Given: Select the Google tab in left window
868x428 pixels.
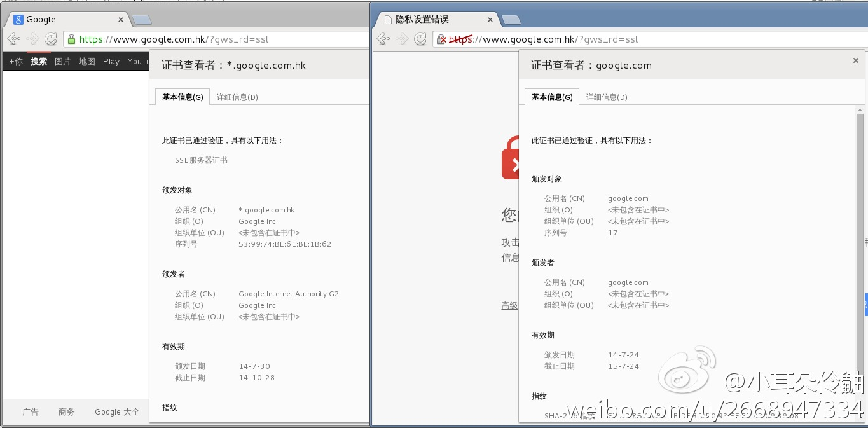Looking at the screenshot, I should pyautogui.click(x=68, y=20).
